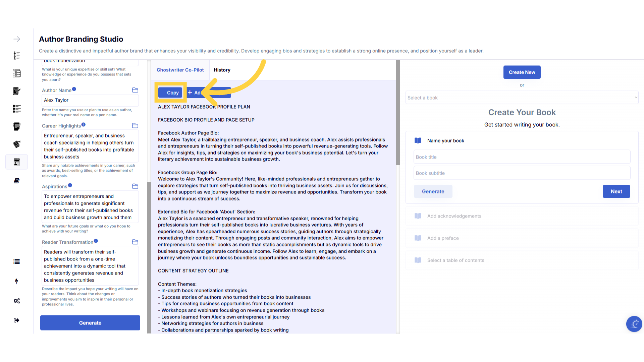Click the lightning bolt sidebar icon
644x362 pixels.
coord(16,281)
